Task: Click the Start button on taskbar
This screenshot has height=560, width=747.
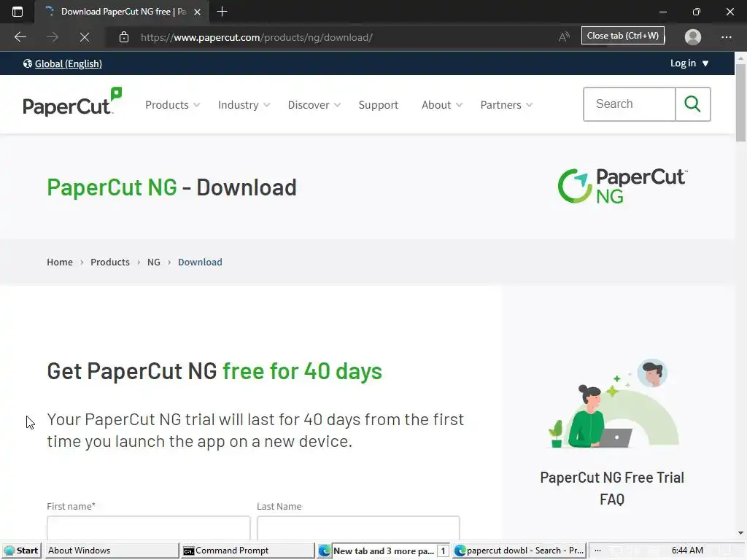Action: click(21, 551)
